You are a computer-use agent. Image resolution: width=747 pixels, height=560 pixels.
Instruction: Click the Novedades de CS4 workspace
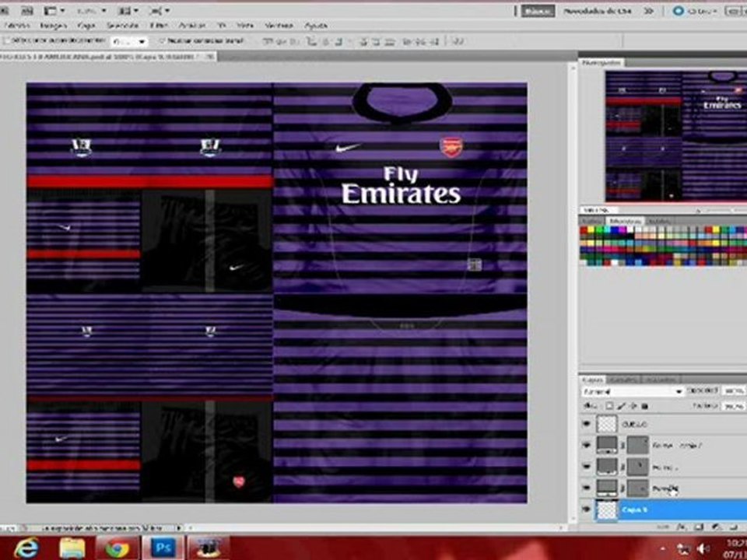point(598,10)
